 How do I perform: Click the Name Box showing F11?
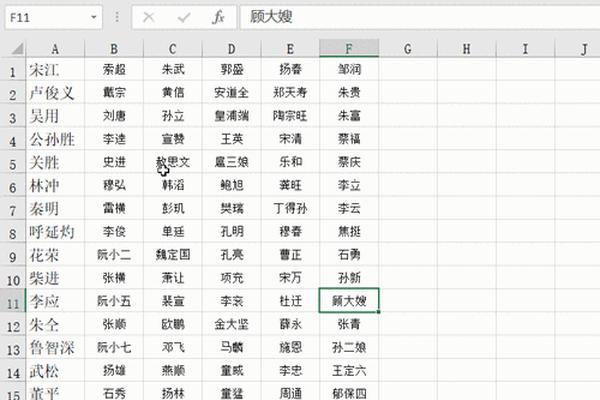tap(54, 17)
